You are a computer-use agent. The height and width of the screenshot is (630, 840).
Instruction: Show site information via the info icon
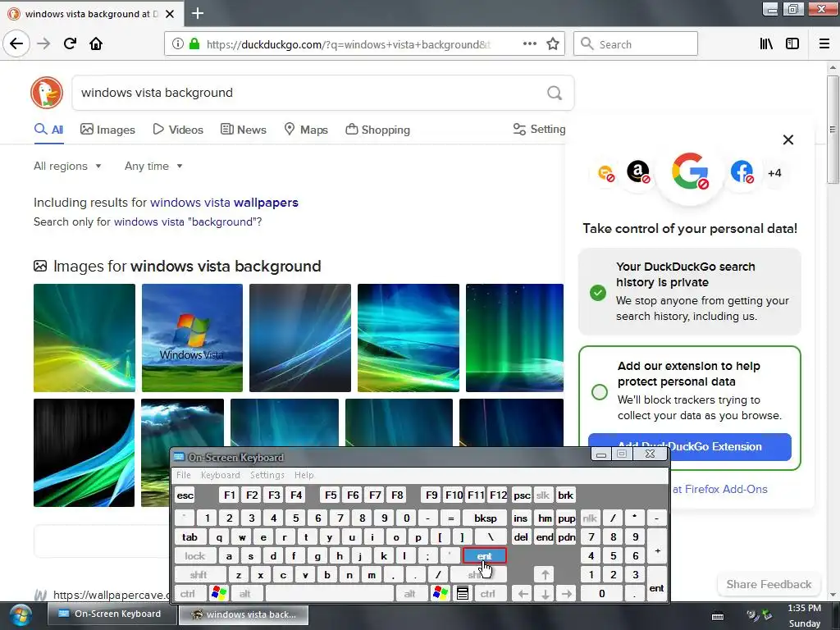point(178,44)
